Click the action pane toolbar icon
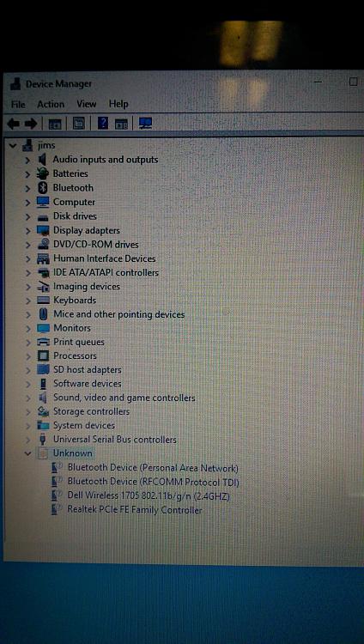This screenshot has width=364, height=644. 122,124
